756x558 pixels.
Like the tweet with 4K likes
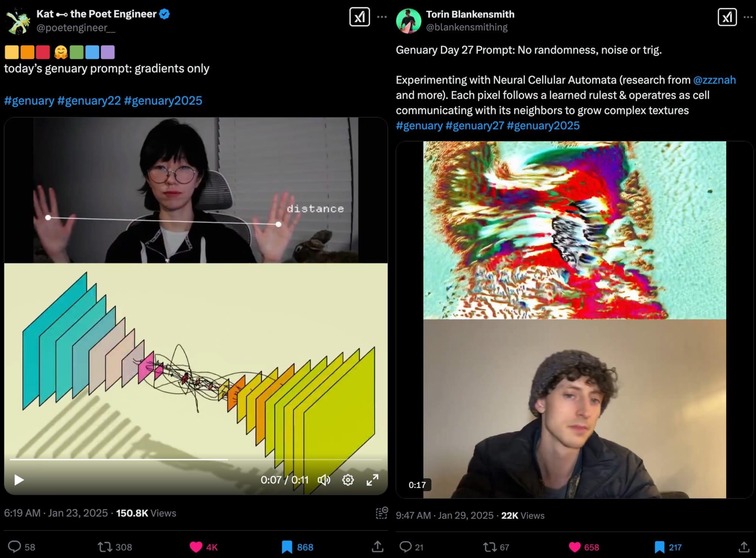point(196,547)
